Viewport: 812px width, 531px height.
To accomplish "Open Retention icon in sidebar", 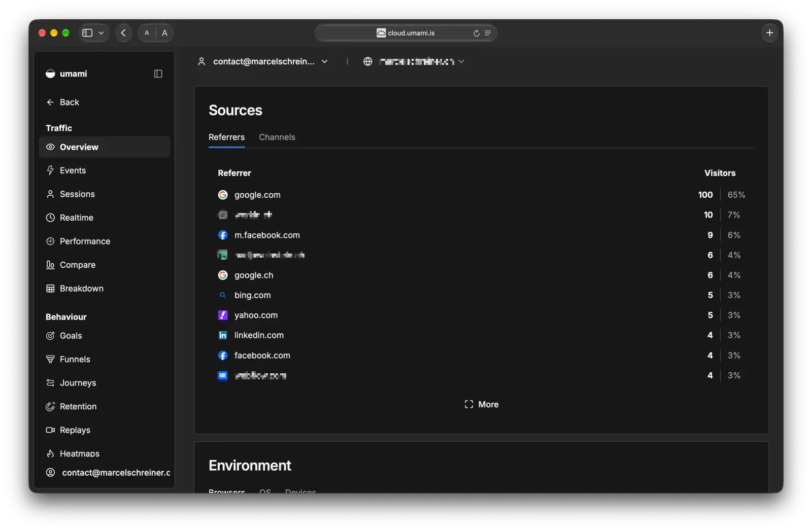I will pos(50,406).
